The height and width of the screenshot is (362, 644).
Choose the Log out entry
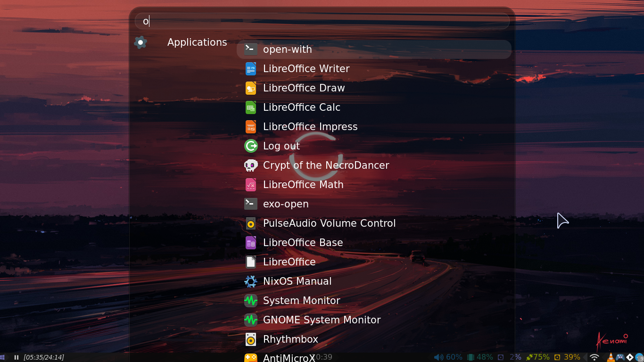374,146
